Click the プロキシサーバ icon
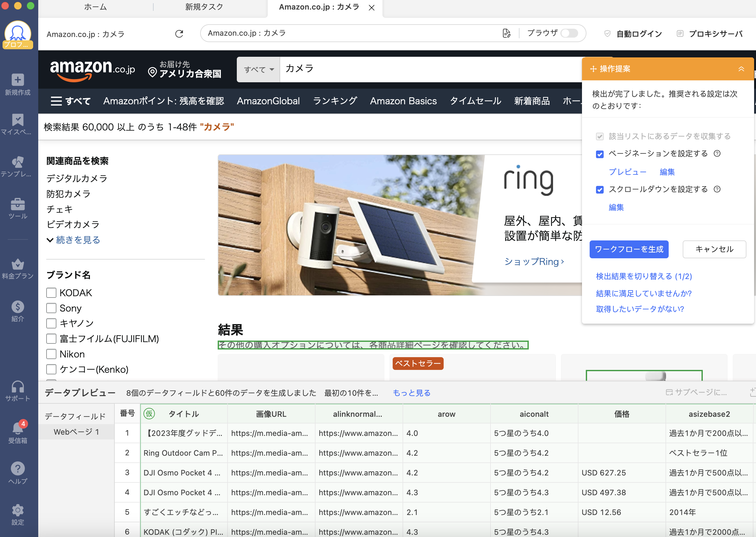 pyautogui.click(x=680, y=34)
